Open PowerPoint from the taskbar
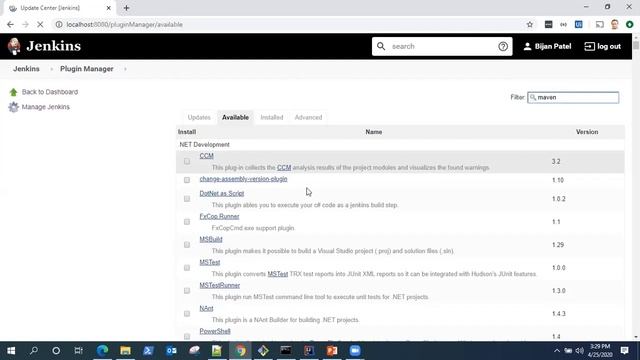This screenshot has height=360, width=640. tap(332, 351)
